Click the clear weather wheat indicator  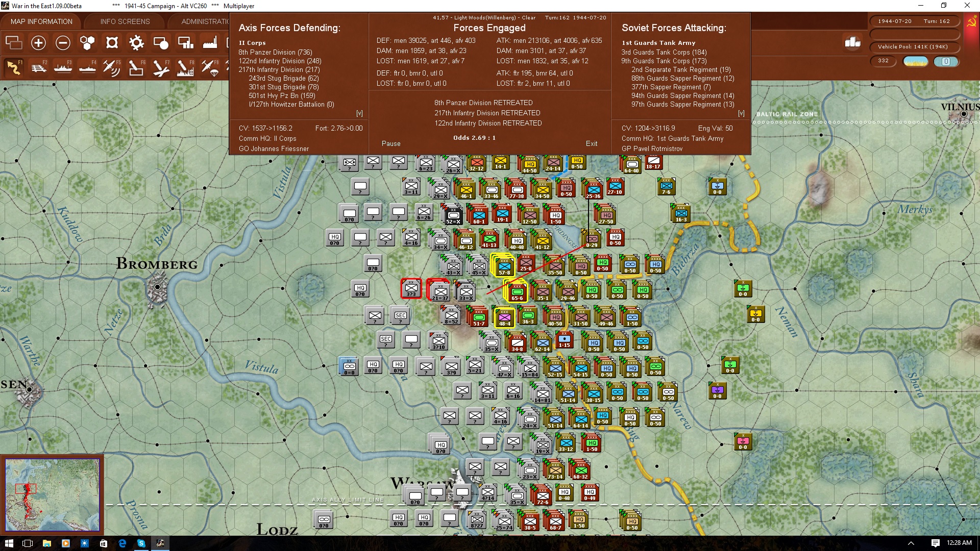(916, 61)
